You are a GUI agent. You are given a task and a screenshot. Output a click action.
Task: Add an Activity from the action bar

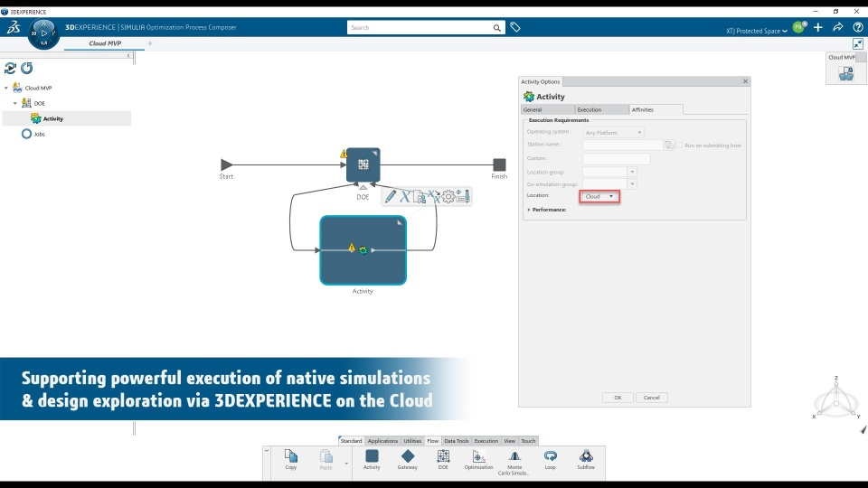372,460
